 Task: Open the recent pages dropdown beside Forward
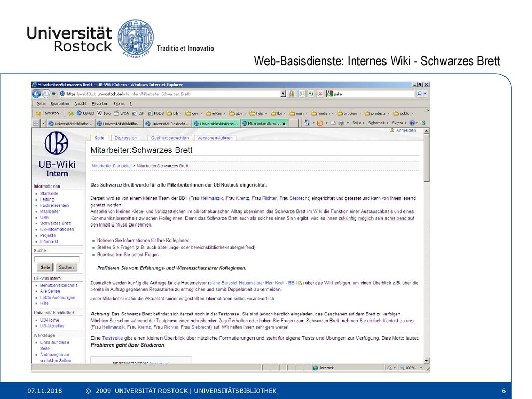[x=54, y=94]
